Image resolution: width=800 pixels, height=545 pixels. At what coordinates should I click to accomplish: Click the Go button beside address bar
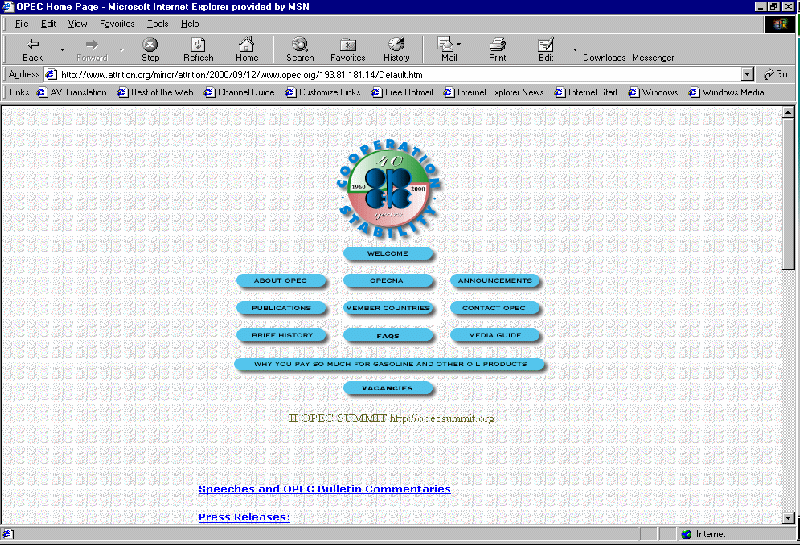click(x=776, y=75)
